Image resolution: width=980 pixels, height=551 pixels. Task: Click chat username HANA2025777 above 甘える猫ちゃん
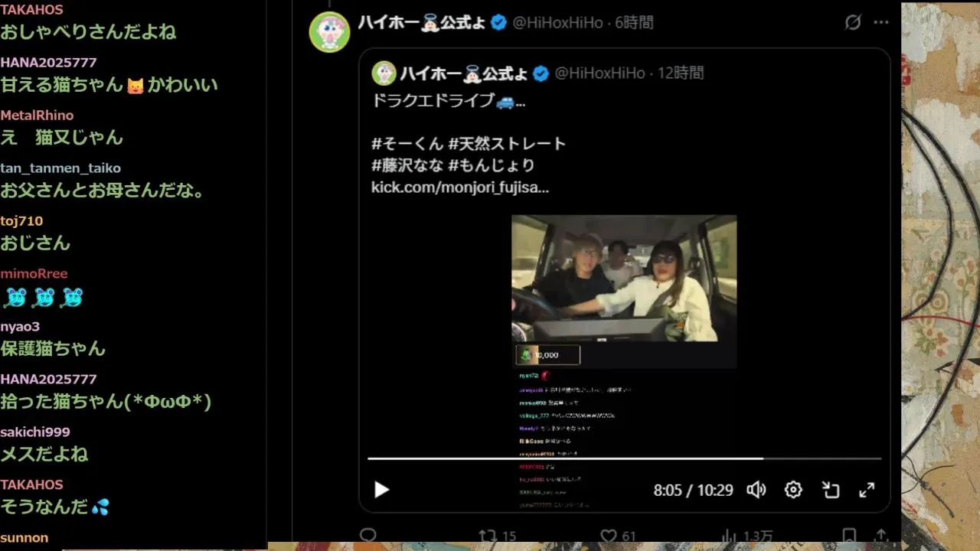click(48, 62)
